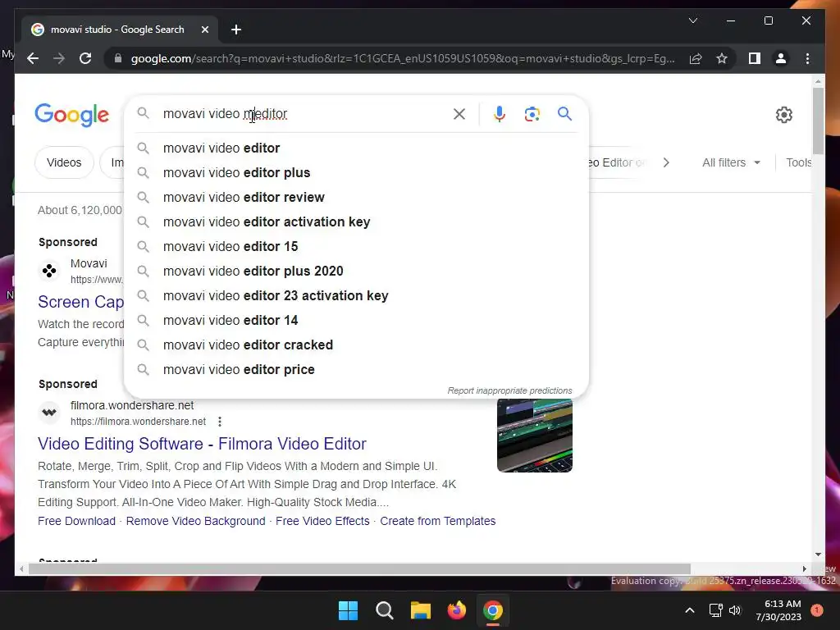
Task: Open a new tab with plus button
Action: pyautogui.click(x=236, y=30)
